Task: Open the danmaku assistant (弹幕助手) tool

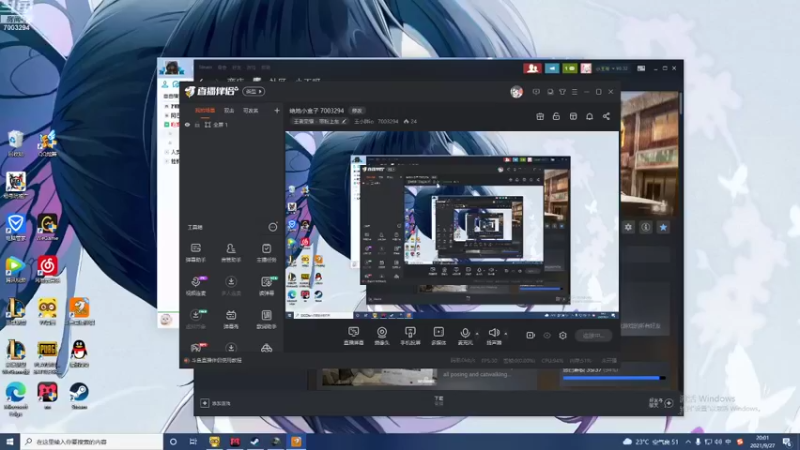Action: coord(196,252)
